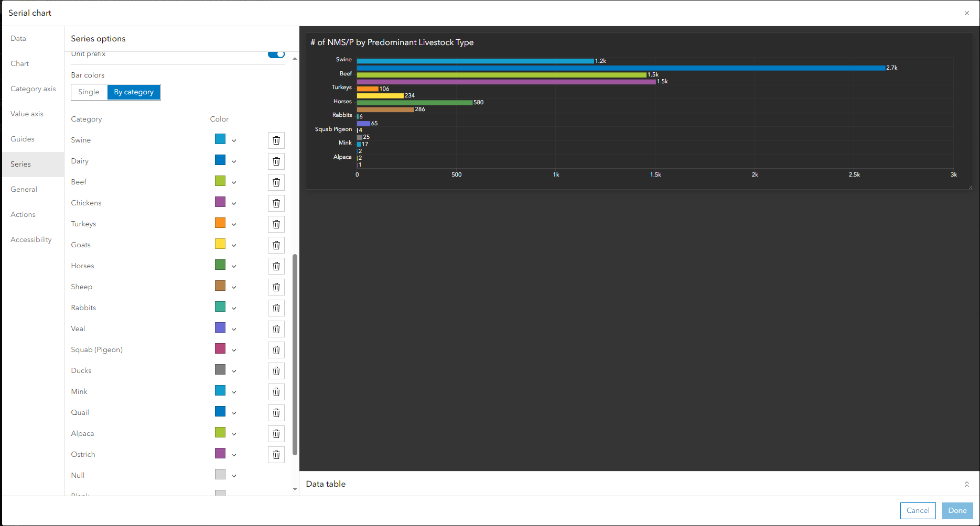Remove the Turkeys category row
Image resolution: width=980 pixels, height=526 pixels.
click(276, 224)
